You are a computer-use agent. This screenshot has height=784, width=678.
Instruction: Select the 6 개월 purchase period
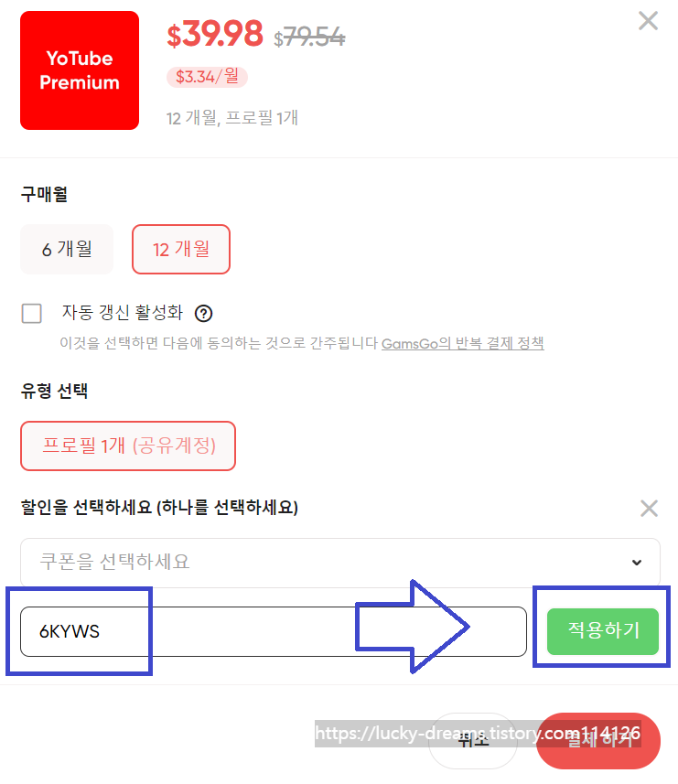coord(67,249)
